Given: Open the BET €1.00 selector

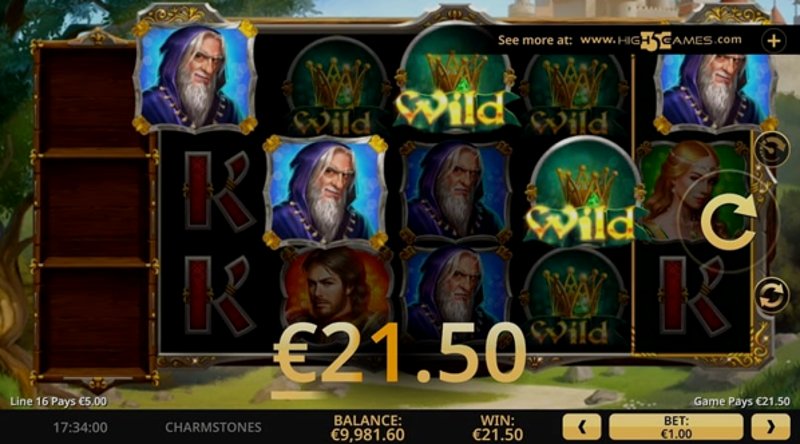Looking at the screenshot, I should pos(676,427).
